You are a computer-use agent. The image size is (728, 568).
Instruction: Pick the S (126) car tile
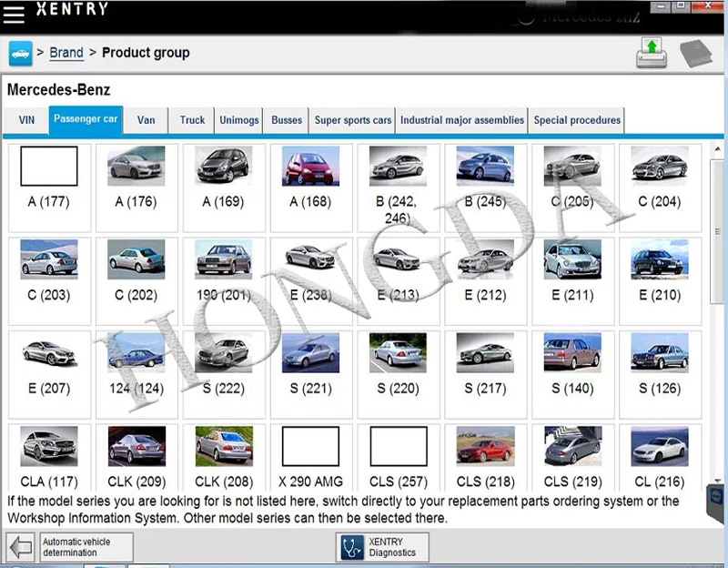pos(661,374)
